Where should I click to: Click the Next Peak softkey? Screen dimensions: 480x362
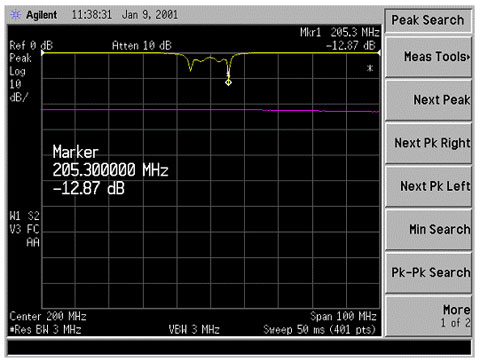click(x=428, y=100)
